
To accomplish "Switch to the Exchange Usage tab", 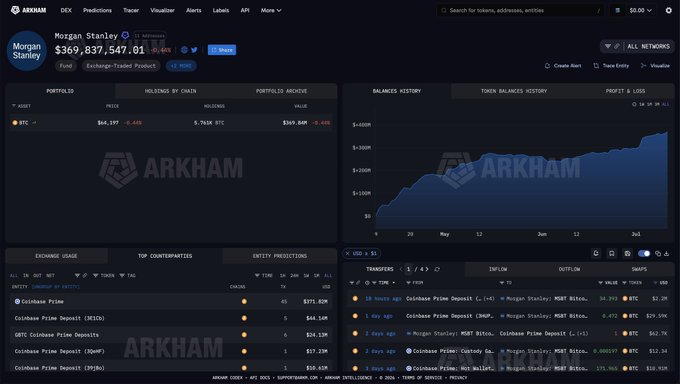I will tap(56, 256).
